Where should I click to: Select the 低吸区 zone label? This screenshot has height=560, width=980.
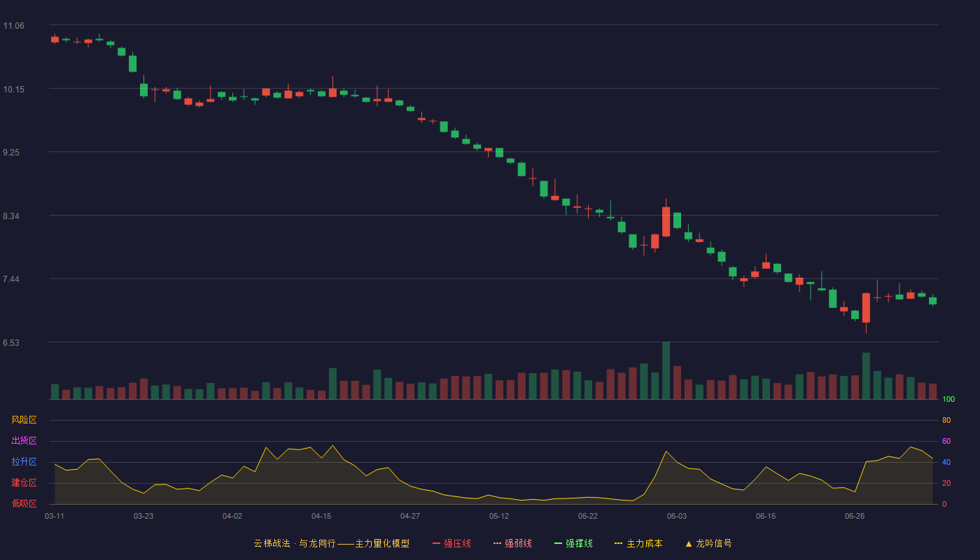pos(24,503)
